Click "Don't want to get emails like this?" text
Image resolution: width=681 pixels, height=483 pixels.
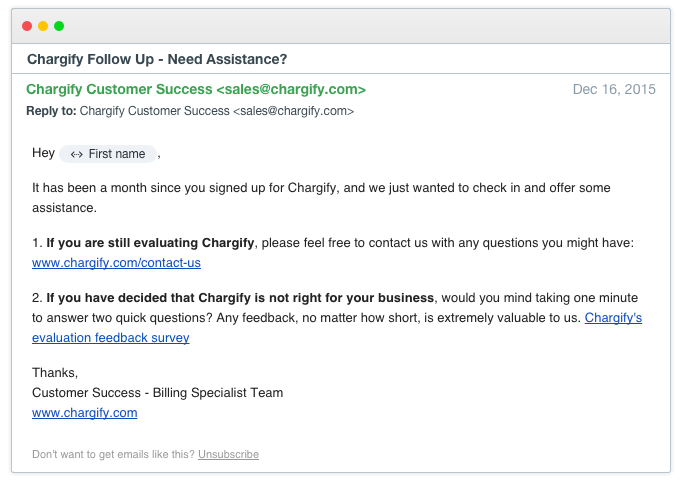(113, 454)
